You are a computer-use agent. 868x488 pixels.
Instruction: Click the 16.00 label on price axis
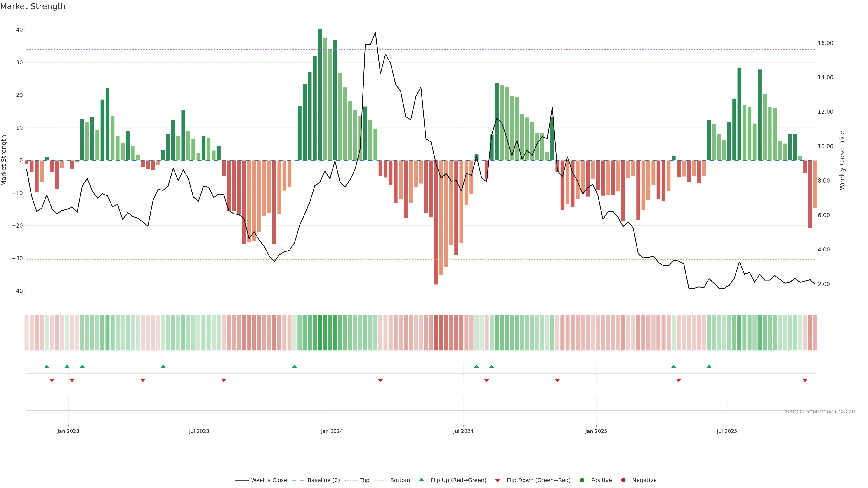825,43
